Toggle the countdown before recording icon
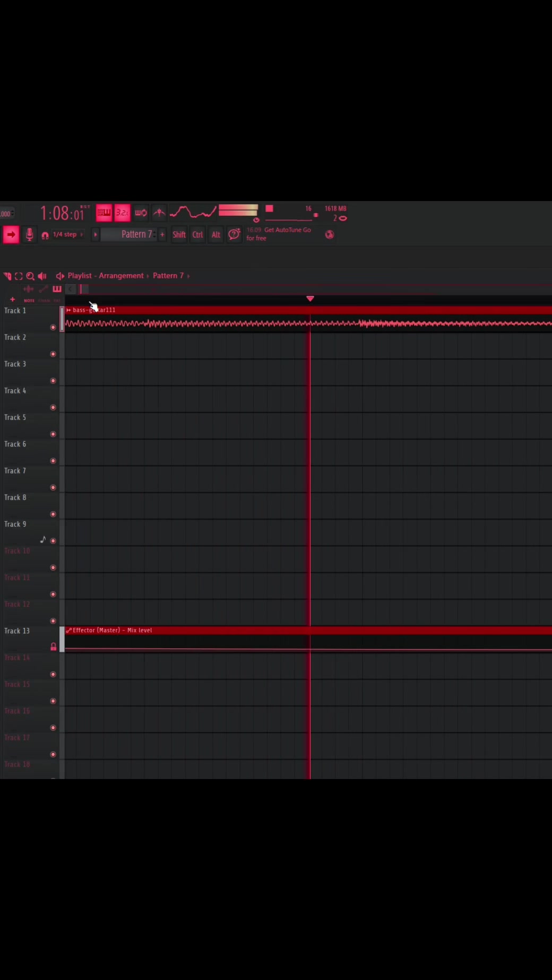Viewport: 552px width, 980px height. [122, 213]
